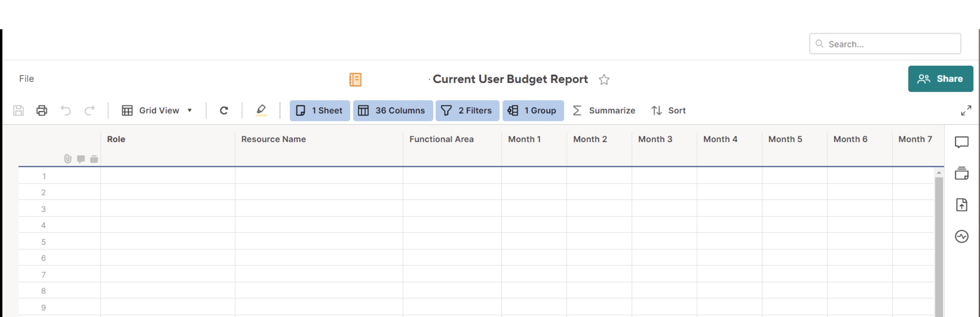Open the 1 Group button

pos(533,111)
